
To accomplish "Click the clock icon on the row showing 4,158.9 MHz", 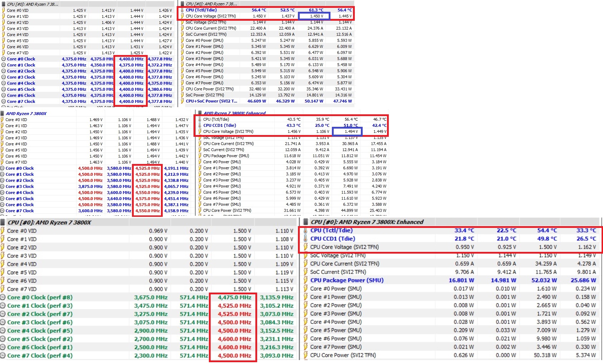I will [3, 211].
